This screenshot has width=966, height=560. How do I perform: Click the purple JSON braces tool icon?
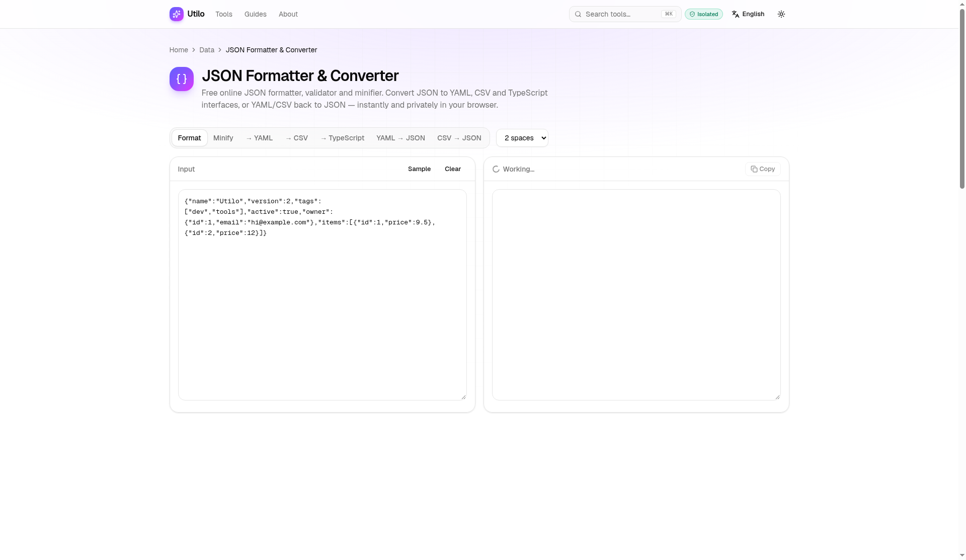click(182, 79)
